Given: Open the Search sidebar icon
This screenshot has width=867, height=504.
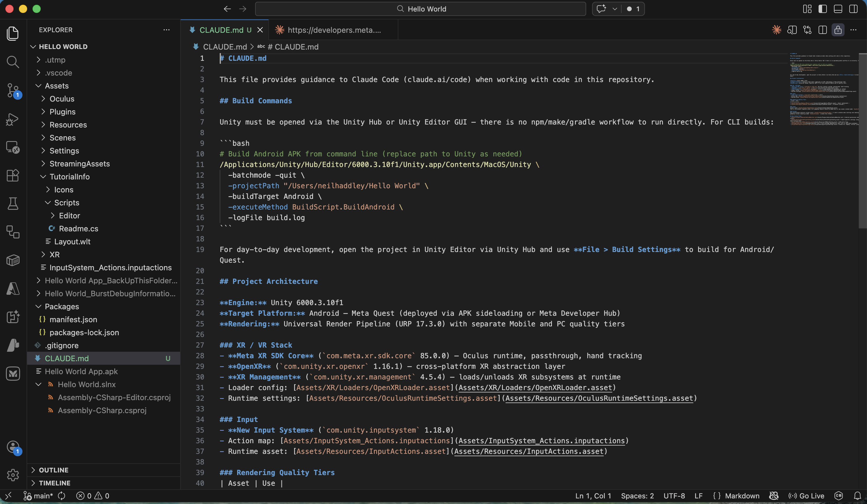Looking at the screenshot, I should click(13, 62).
